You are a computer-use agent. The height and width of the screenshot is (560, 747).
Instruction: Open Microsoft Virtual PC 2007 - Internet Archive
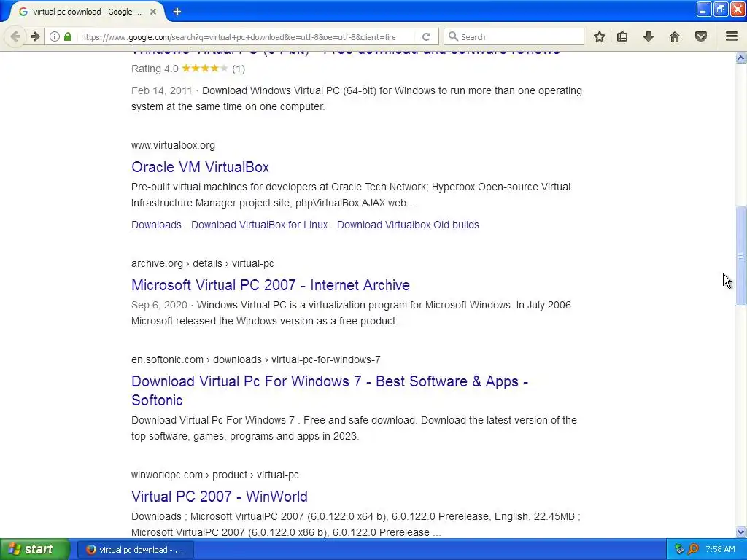(x=271, y=285)
